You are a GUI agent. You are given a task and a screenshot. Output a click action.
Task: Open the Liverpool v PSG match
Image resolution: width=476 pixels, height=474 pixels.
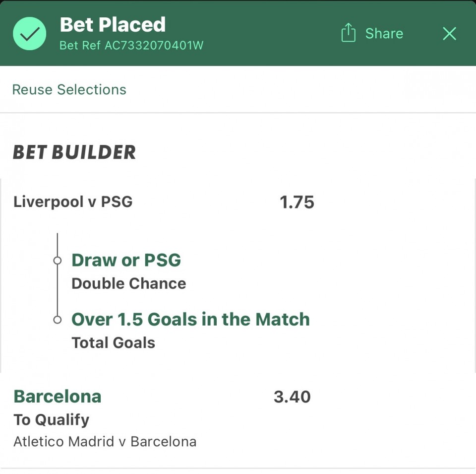point(73,202)
